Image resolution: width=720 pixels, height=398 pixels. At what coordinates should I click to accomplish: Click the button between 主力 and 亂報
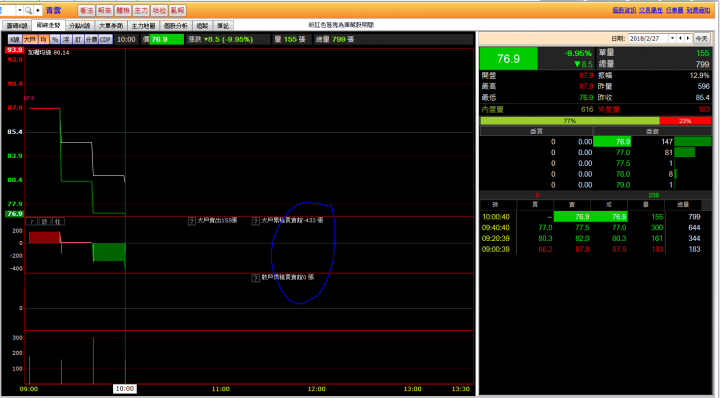tap(159, 10)
